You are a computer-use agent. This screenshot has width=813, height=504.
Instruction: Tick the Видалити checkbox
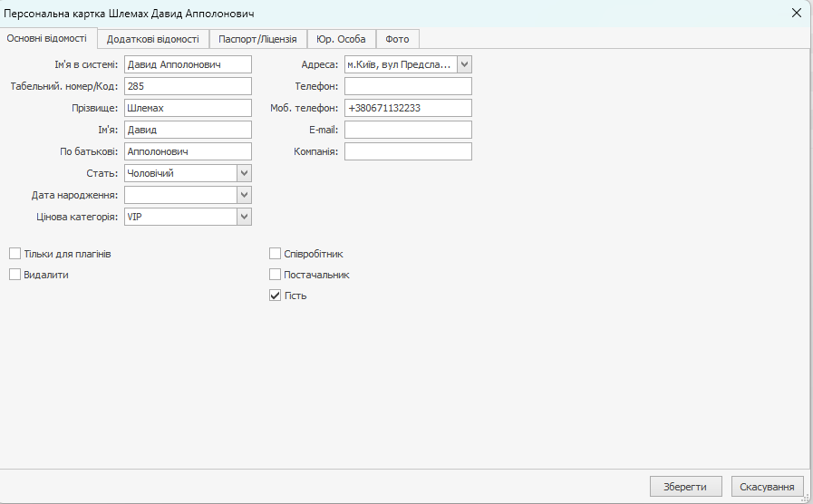tap(15, 275)
